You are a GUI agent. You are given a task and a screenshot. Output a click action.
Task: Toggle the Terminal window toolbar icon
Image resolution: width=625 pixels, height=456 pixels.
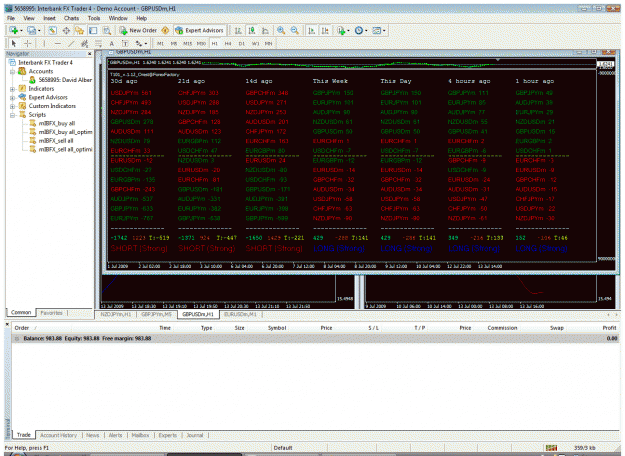tap(93, 30)
